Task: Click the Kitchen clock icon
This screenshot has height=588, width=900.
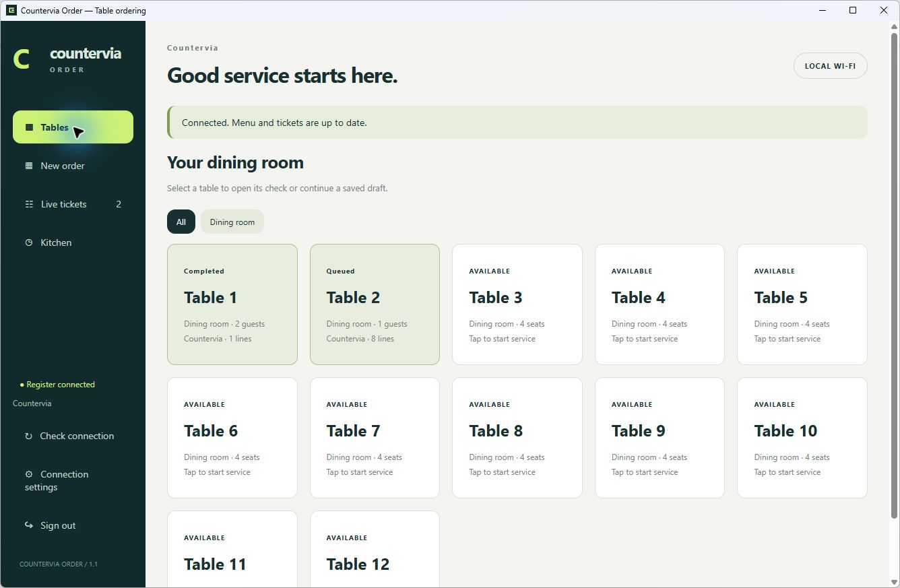Action: [29, 242]
